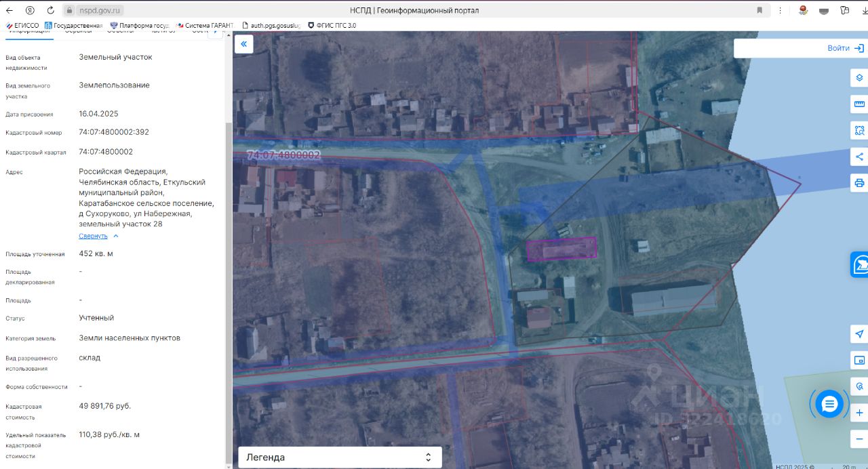Collapse the address with the Свернуть link
This screenshot has width=868, height=469.
[x=93, y=236]
